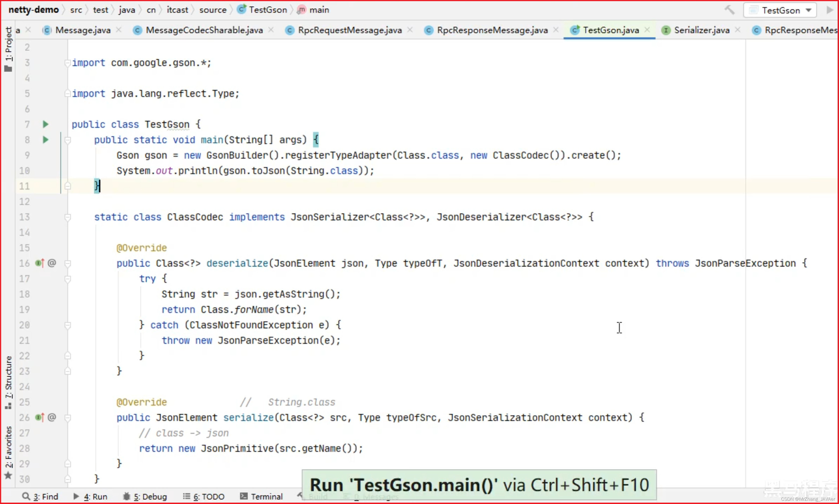Click the itcast breadcrumb segment
Image resolution: width=839 pixels, height=504 pixels.
coord(177,10)
